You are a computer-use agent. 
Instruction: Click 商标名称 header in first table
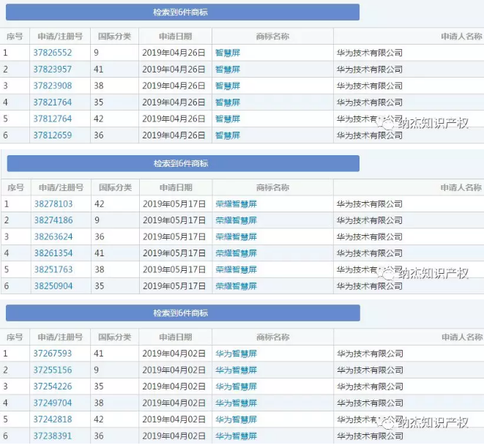coord(272,37)
